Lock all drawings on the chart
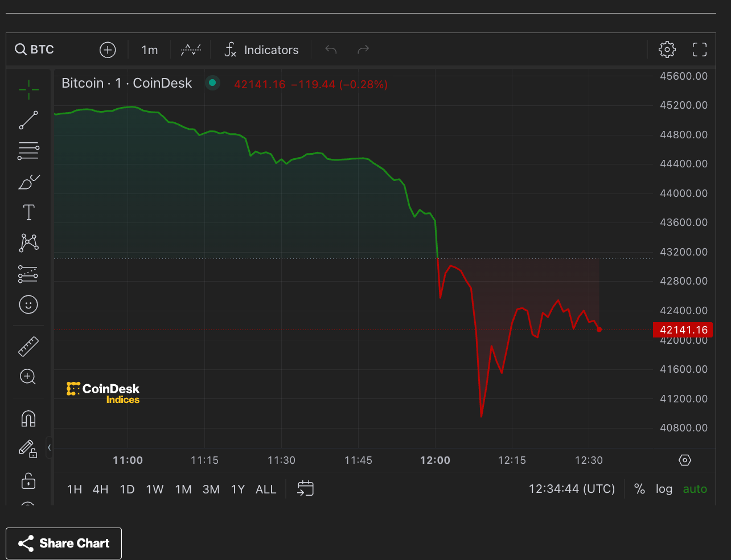The width and height of the screenshot is (731, 560). point(28,481)
